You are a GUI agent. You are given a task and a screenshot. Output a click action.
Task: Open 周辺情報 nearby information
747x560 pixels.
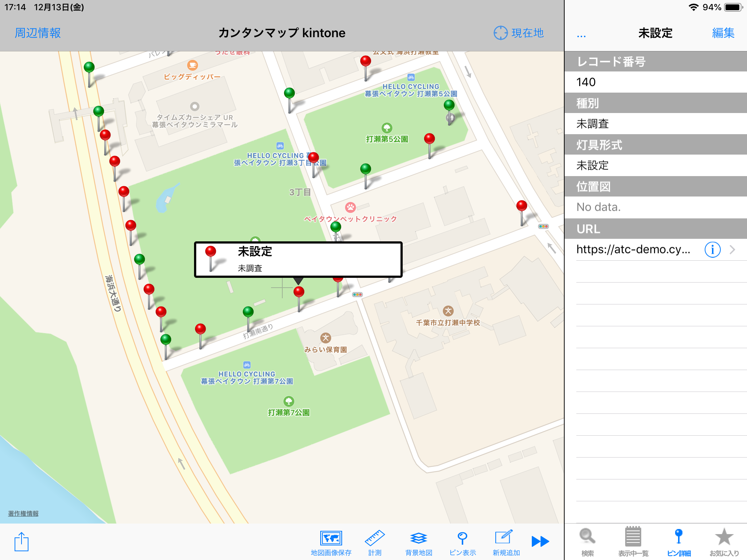pos(38,33)
